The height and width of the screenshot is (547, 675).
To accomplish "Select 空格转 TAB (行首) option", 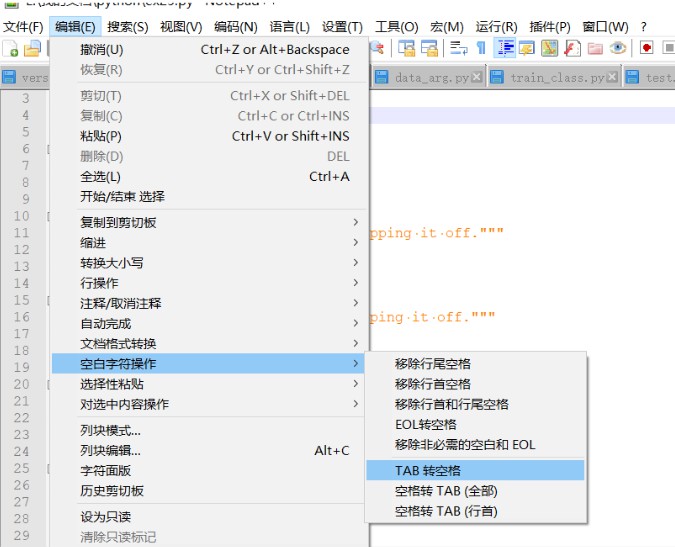I will (475, 511).
